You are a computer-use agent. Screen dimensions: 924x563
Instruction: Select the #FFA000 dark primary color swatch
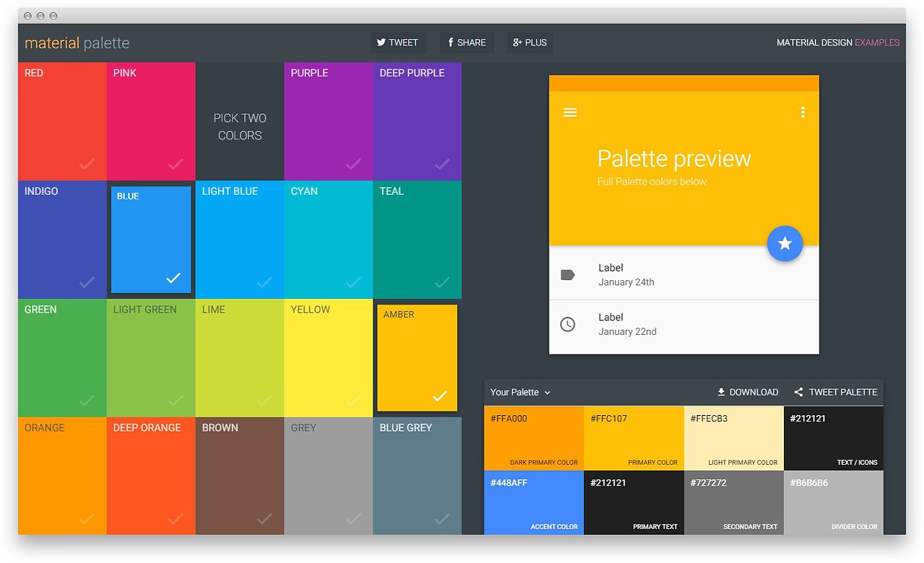point(534,438)
